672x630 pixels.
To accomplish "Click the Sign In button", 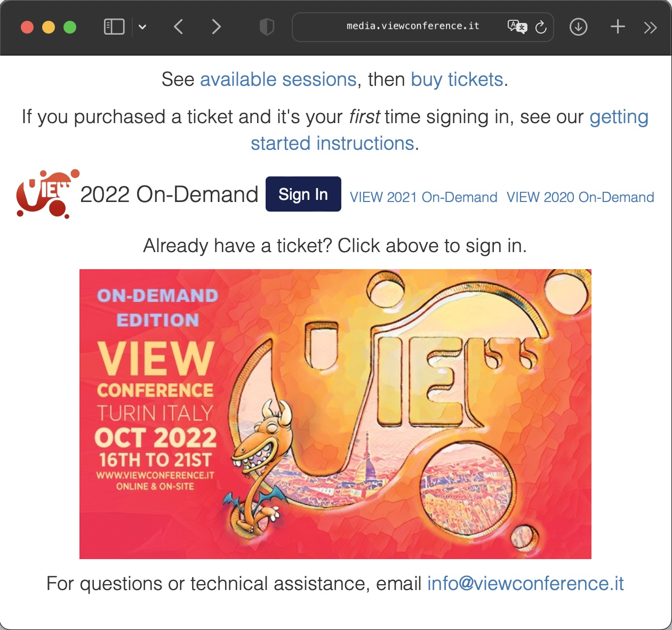I will coord(303,194).
